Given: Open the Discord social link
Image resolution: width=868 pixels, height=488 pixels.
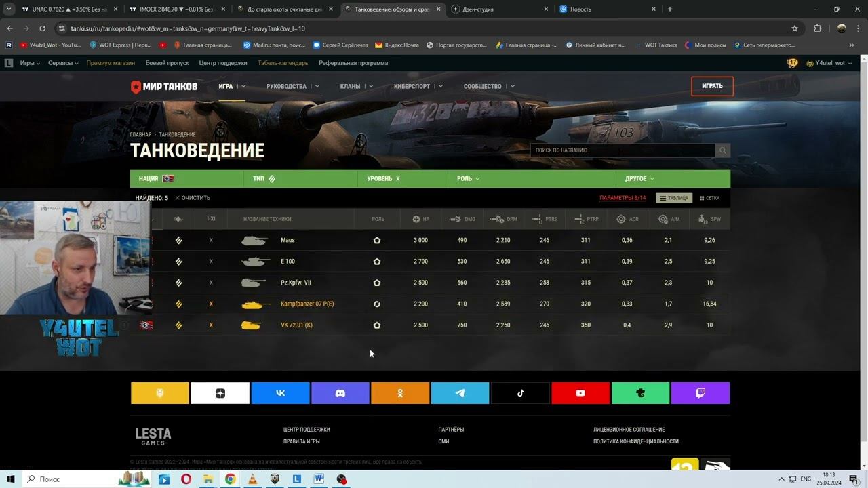Looking at the screenshot, I should [340, 393].
